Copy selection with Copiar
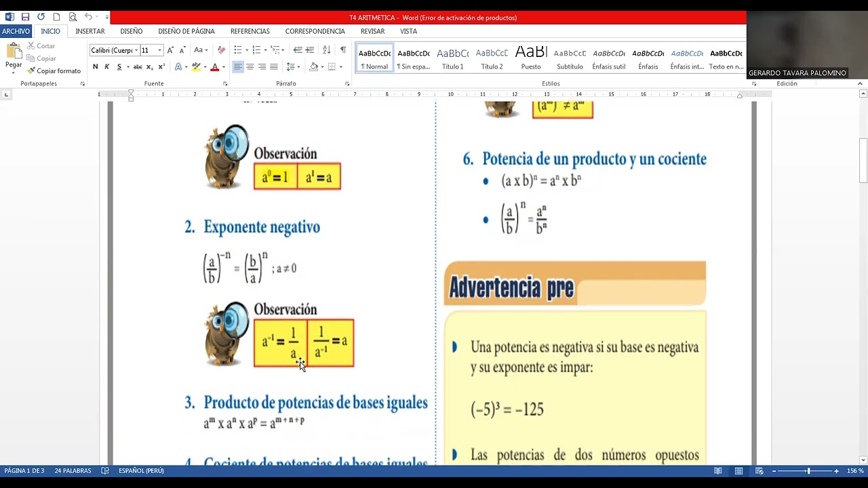This screenshot has width=868, height=488. click(41, 58)
